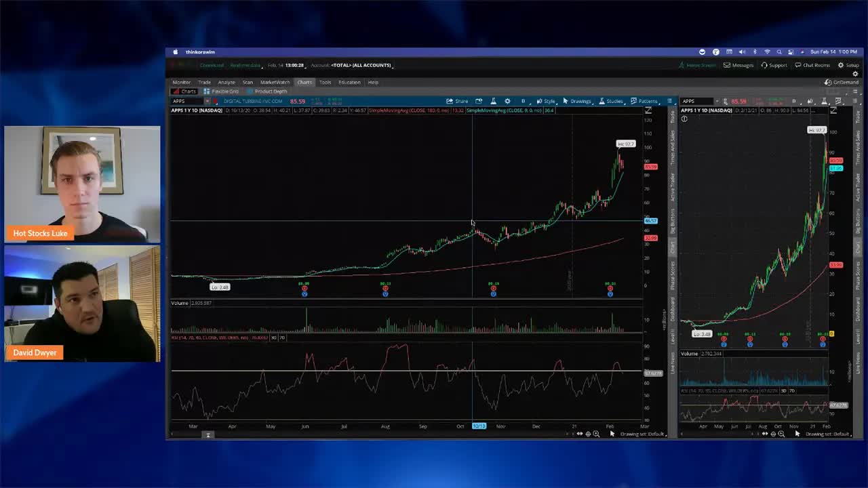Open the Bluetooth menu bar icon
The height and width of the screenshot is (488, 868).
tap(755, 52)
